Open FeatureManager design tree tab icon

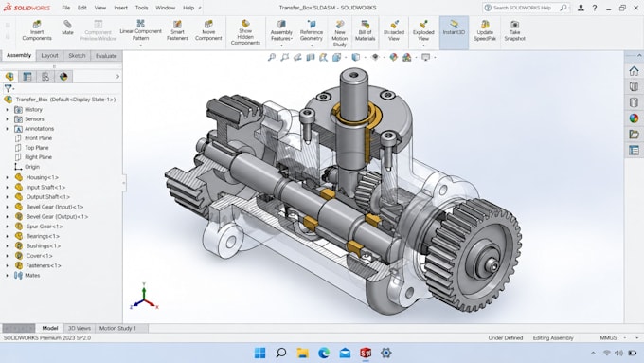point(9,77)
